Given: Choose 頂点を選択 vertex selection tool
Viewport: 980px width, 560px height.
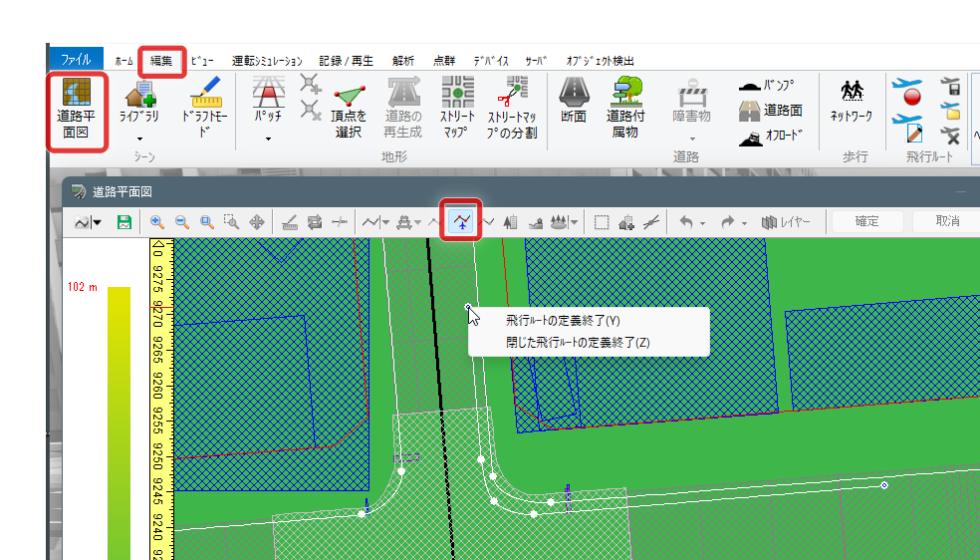Looking at the screenshot, I should click(x=349, y=112).
